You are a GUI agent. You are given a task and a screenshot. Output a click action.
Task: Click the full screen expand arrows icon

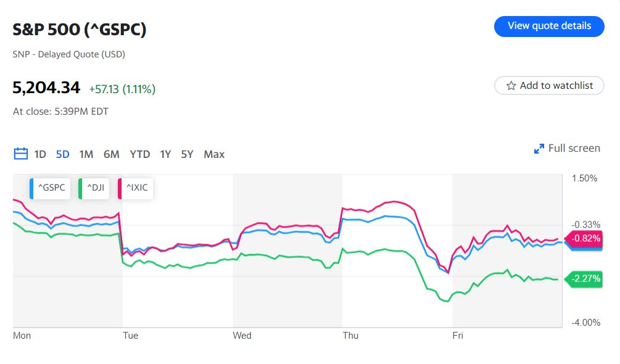pos(539,149)
